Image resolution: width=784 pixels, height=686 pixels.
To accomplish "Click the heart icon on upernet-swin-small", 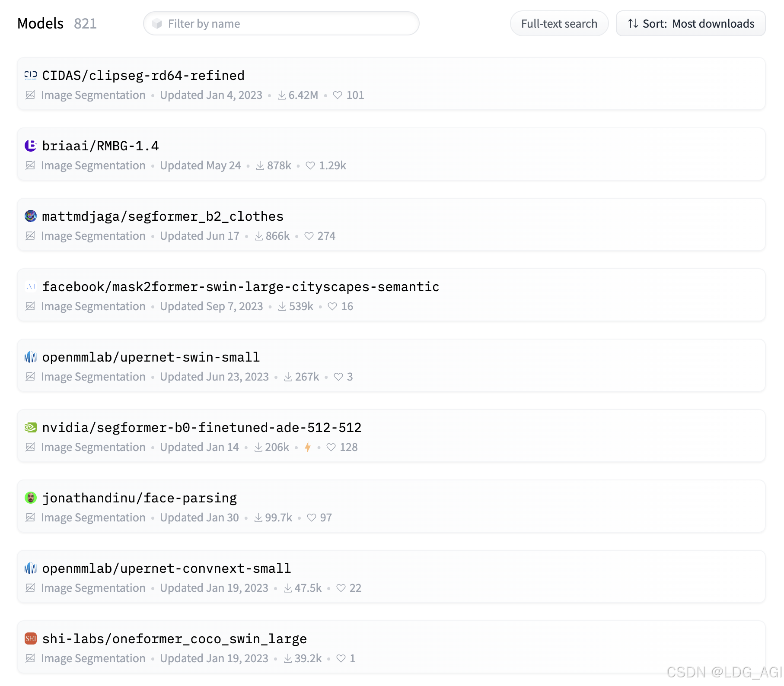I will (338, 377).
